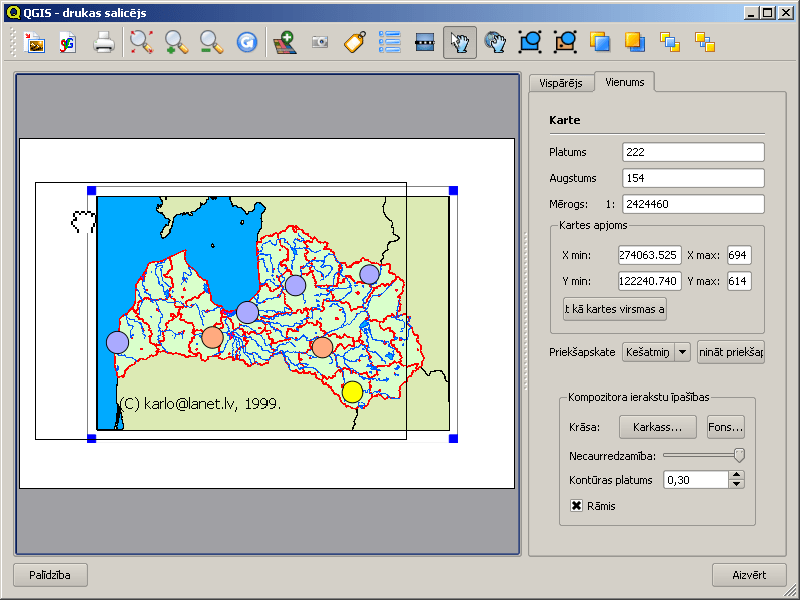The image size is (800, 600).
Task: Toggle the Rāmis frame checkbox
Action: click(576, 506)
